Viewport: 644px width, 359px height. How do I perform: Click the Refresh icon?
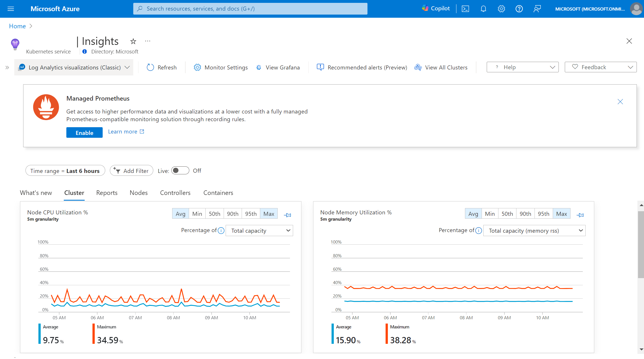[x=150, y=67]
